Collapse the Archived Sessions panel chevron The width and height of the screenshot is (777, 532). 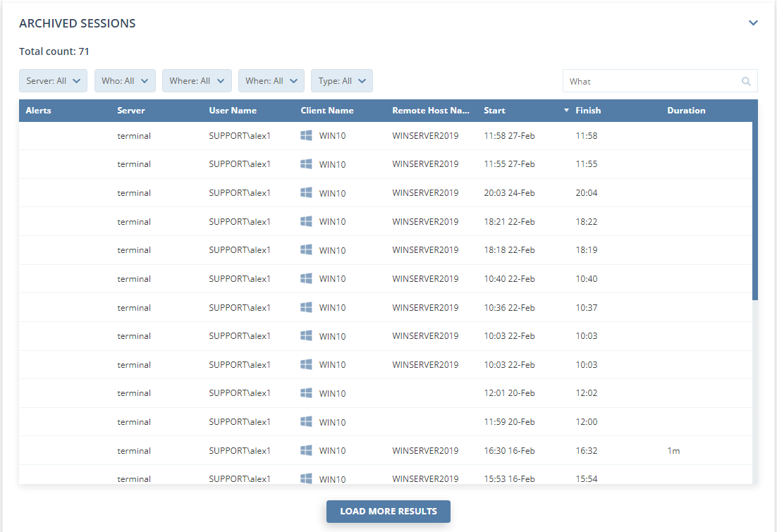(x=753, y=23)
